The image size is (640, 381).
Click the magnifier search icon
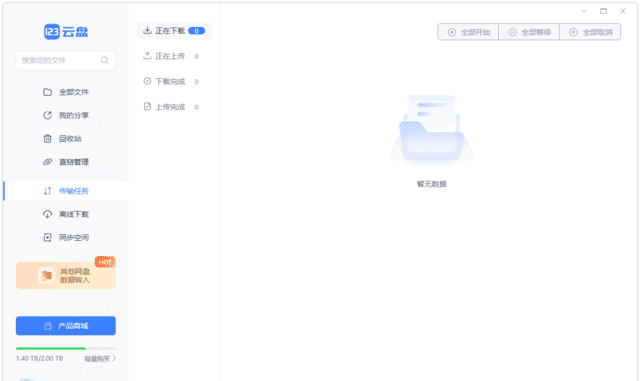[x=104, y=60]
